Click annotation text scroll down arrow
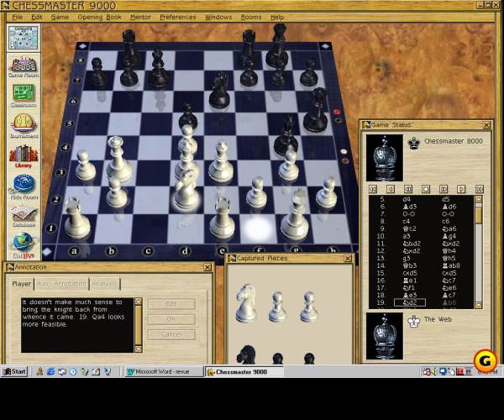The image size is (504, 420). [x=139, y=349]
